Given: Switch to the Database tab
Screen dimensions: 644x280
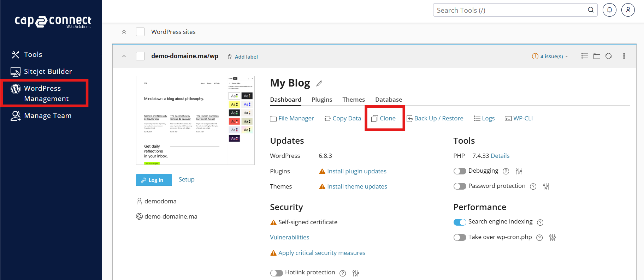Looking at the screenshot, I should [389, 100].
